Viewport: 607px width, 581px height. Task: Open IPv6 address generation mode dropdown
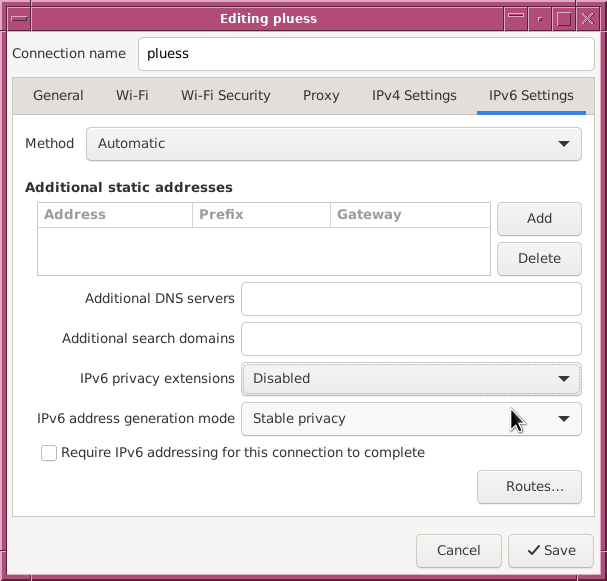411,419
